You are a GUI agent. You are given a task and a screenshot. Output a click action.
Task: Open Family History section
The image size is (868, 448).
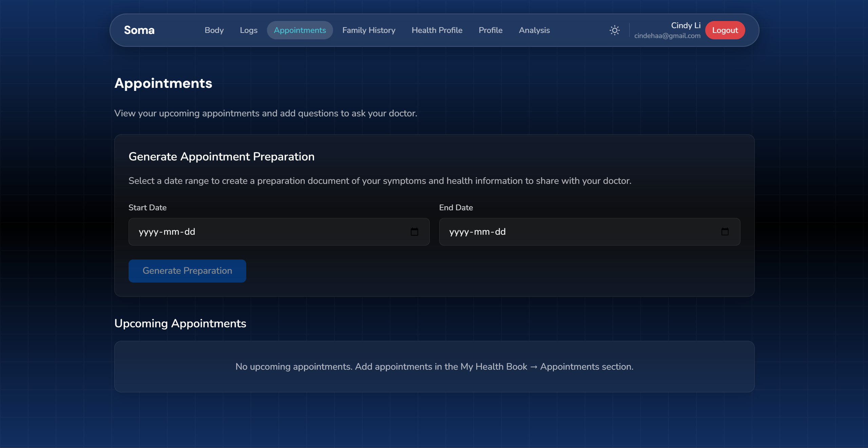tap(369, 30)
